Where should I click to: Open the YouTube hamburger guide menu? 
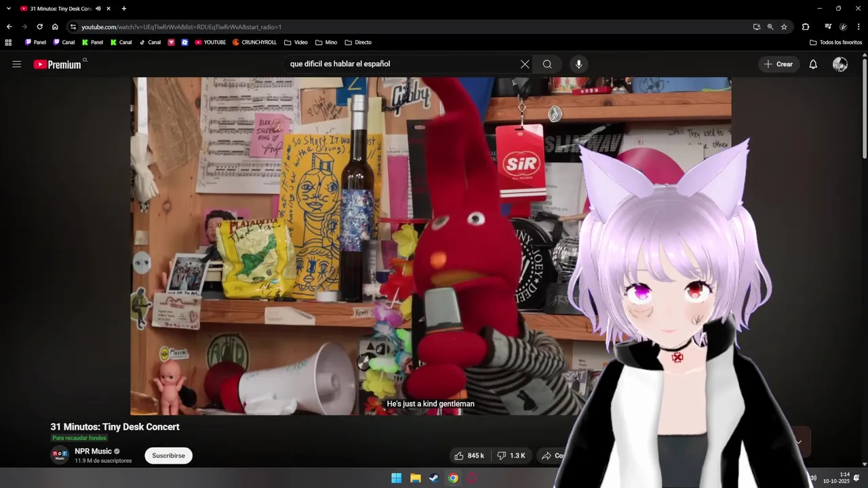click(x=17, y=64)
